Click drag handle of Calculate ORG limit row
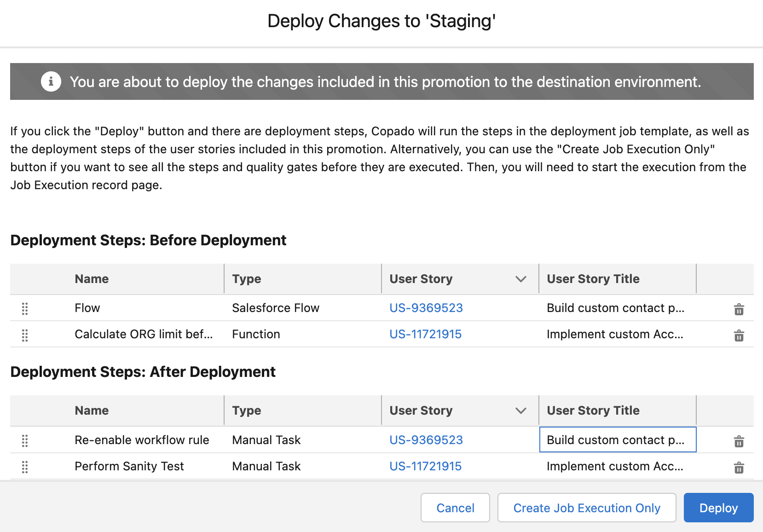Image resolution: width=763 pixels, height=532 pixels. click(x=25, y=335)
